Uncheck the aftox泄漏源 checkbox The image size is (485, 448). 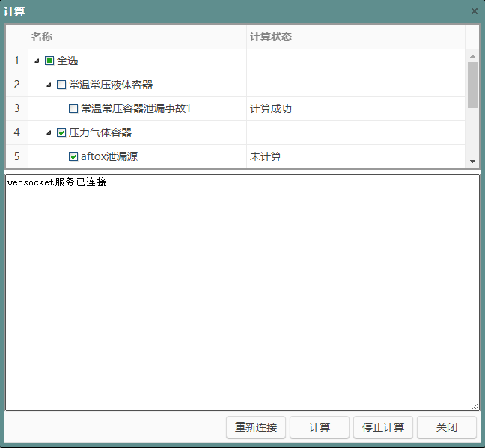(x=73, y=157)
